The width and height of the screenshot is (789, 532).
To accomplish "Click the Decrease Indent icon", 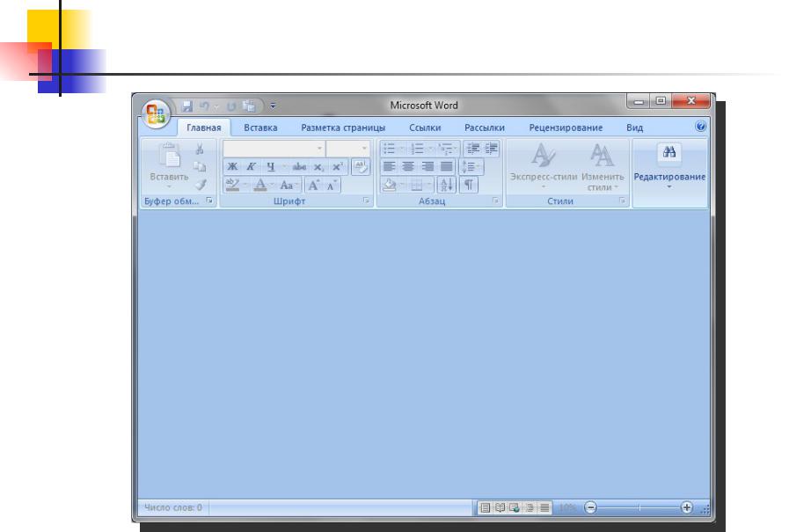I will click(x=473, y=149).
